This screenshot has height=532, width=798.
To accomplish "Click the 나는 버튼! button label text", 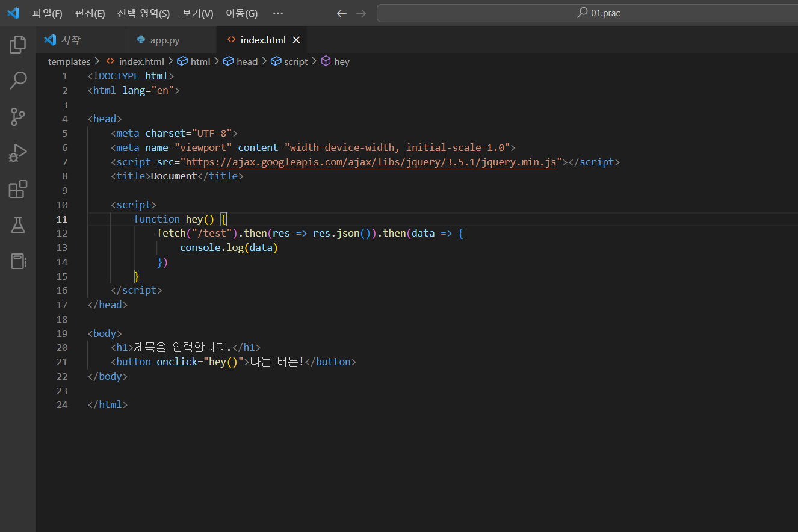I will click(277, 362).
